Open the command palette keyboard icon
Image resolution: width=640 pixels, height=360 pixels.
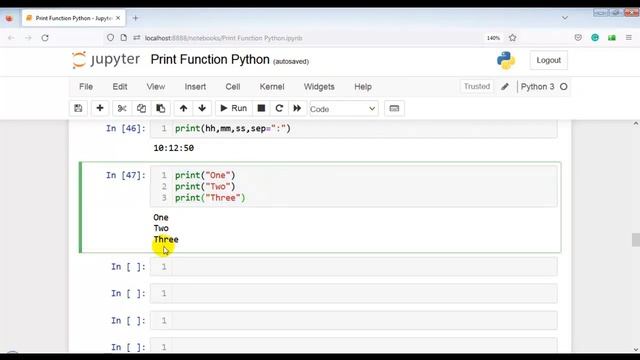click(x=394, y=109)
